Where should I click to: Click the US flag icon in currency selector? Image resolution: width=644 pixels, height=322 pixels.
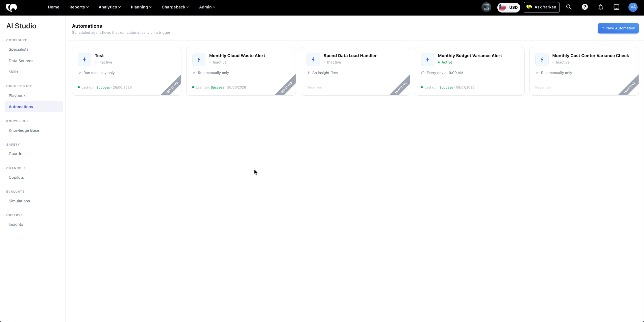tap(502, 7)
